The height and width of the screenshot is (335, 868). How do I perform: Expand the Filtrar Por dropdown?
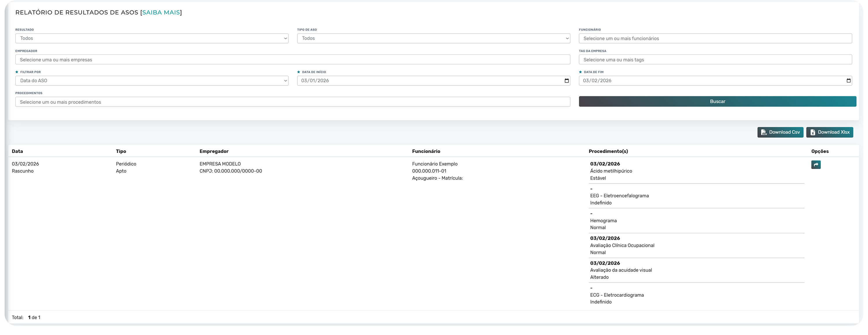(x=152, y=81)
